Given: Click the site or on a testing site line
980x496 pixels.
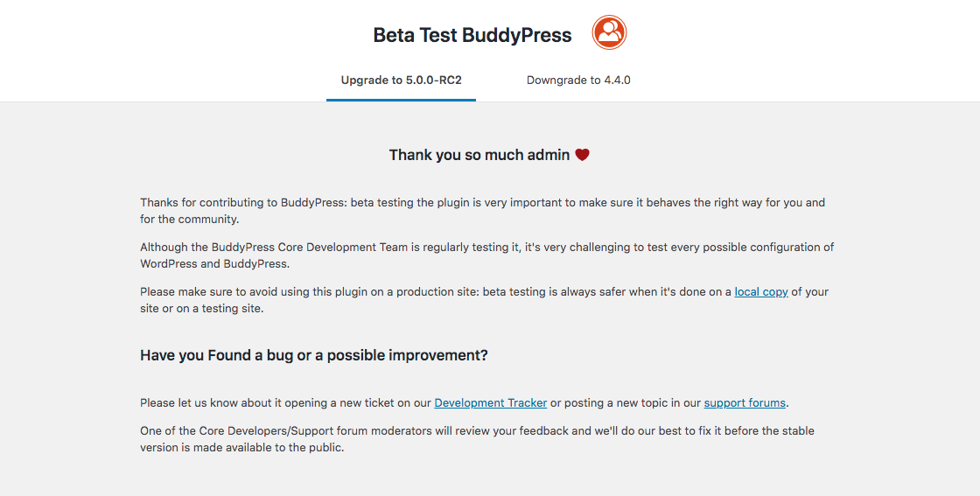Looking at the screenshot, I should point(202,309).
